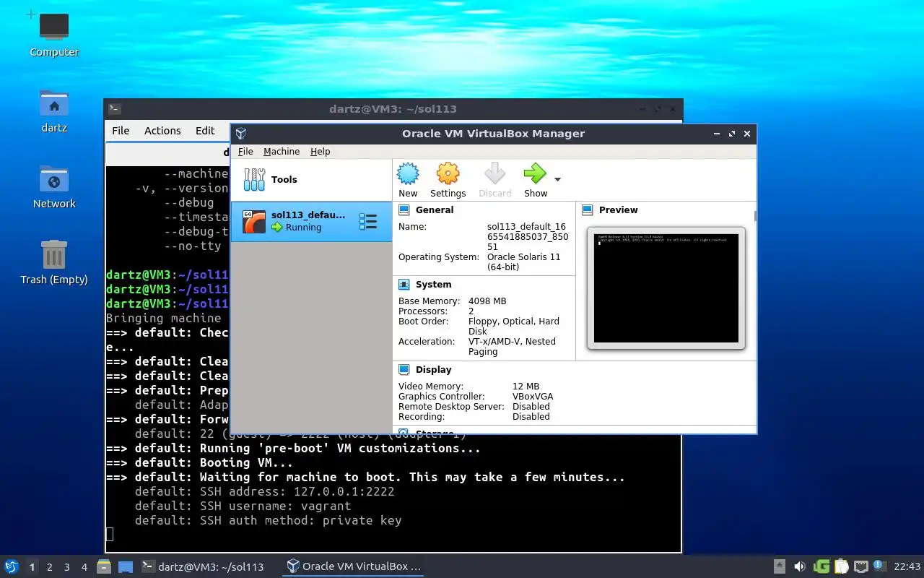Click the VirtualBox cube icon in title bar

(241, 134)
